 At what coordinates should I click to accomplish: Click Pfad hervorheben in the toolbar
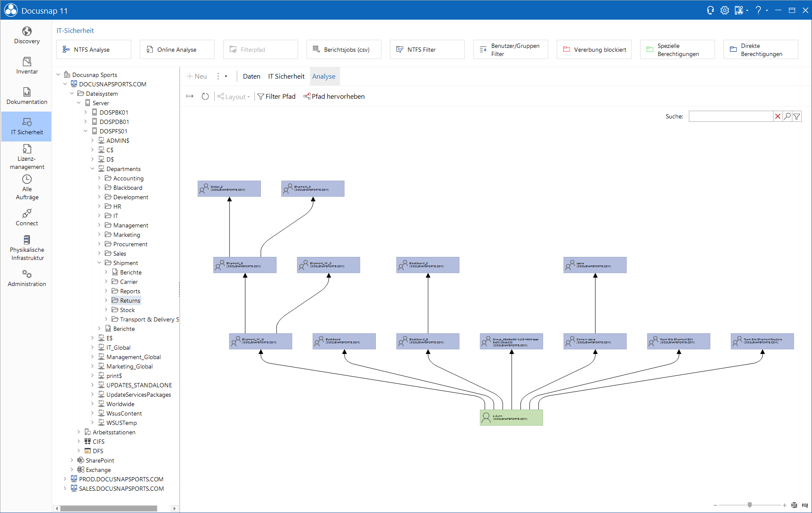(x=334, y=97)
